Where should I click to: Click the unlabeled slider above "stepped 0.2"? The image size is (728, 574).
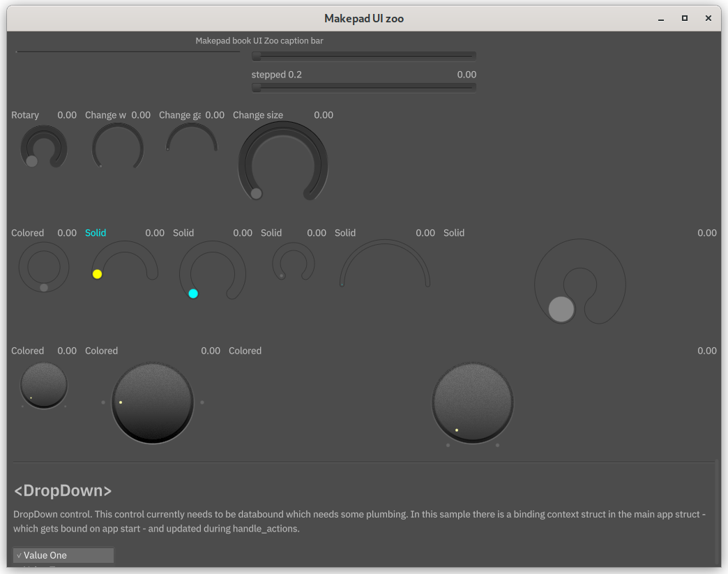[x=363, y=56]
